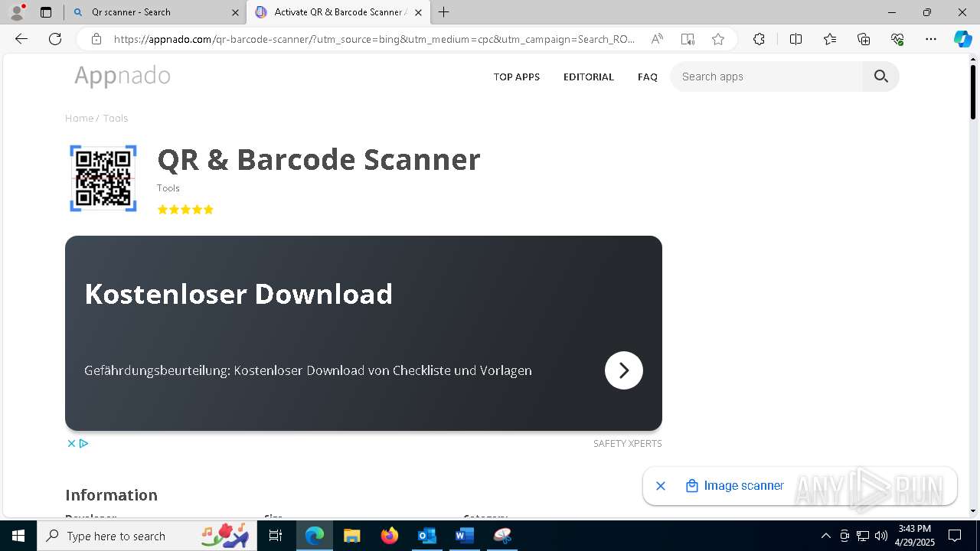Open the Edge profile icon
Viewport: 980px width, 551px height.
pos(17,12)
